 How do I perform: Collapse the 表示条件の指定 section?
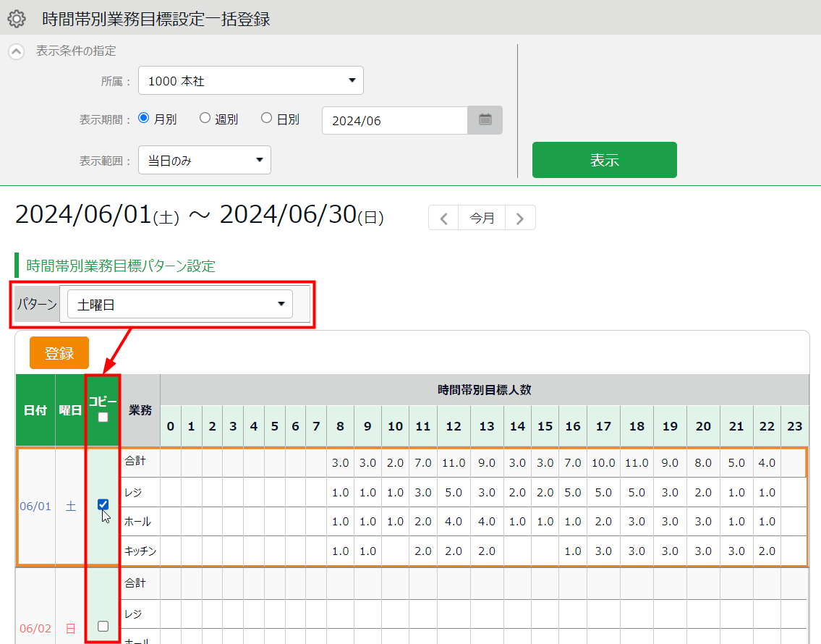coord(16,52)
